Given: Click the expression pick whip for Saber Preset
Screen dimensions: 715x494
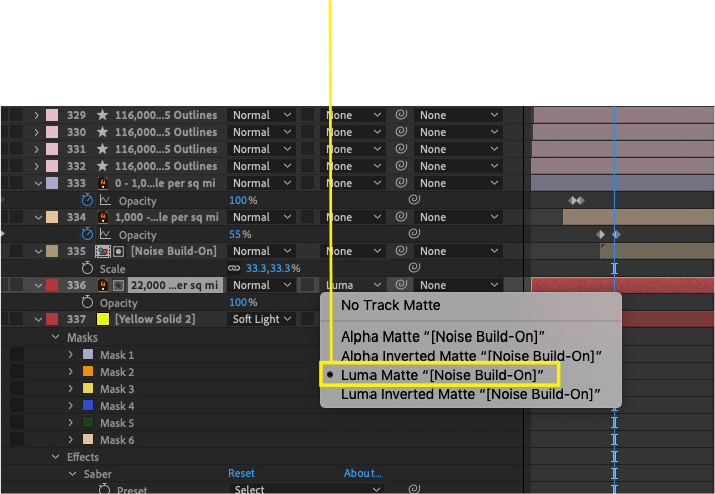Looking at the screenshot, I should coord(414,489).
